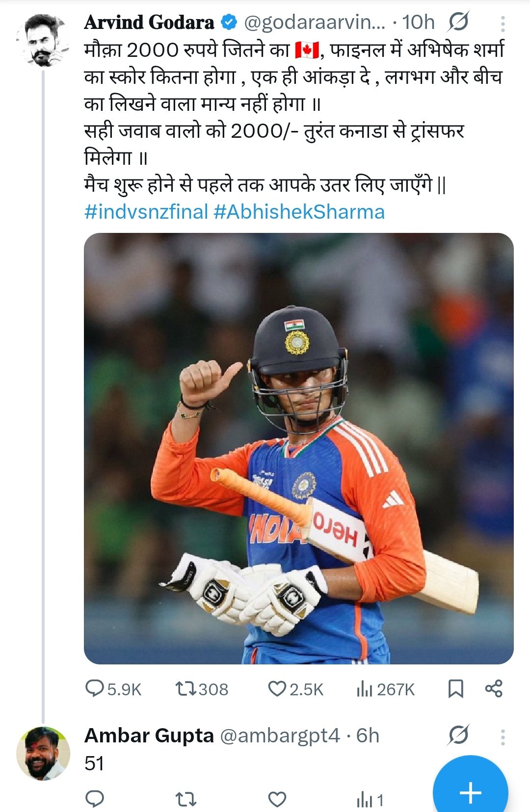
Task: Open more options for Arvind's tweet
Action: (x=503, y=23)
